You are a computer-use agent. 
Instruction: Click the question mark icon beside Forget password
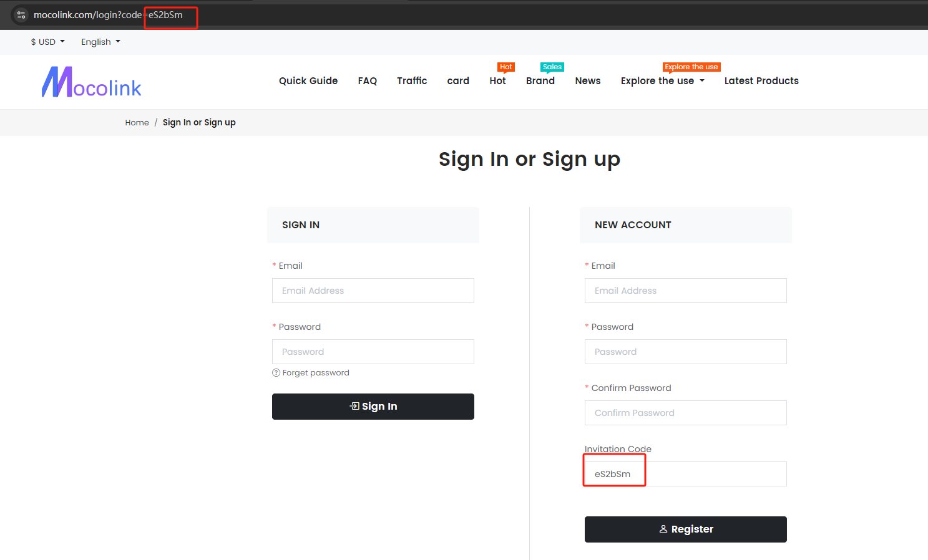(276, 373)
